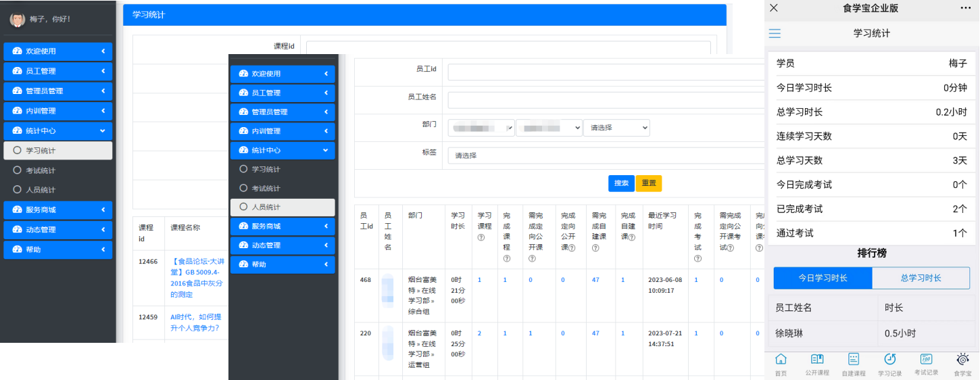Click the blue 搜索 button
Screen dimensions: 980x380
(621, 183)
